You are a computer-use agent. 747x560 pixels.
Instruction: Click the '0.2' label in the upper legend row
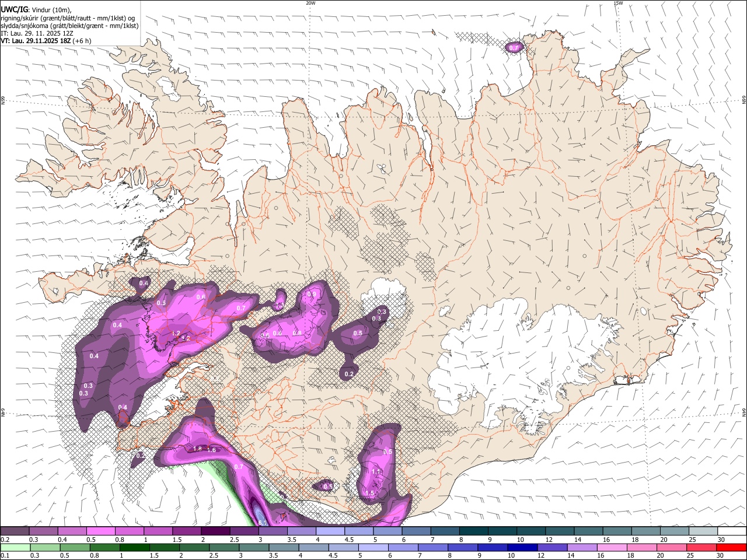point(5,540)
